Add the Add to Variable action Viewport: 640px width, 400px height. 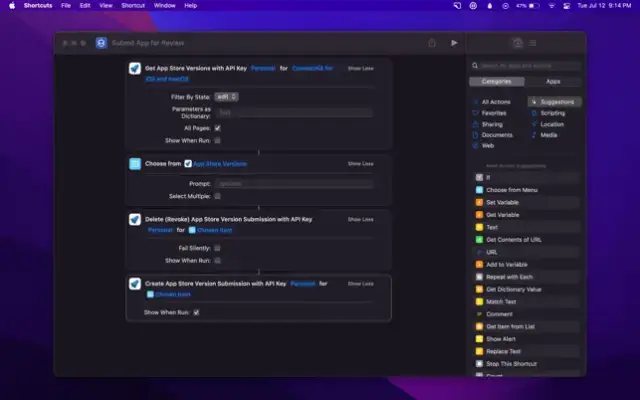pyautogui.click(x=527, y=264)
